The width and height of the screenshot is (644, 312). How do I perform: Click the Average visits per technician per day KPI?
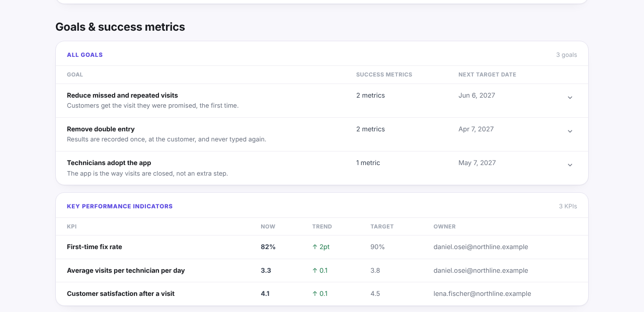126,270
